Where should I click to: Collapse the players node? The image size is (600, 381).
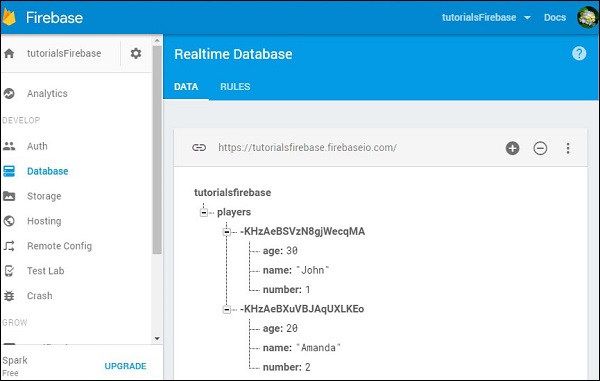point(204,212)
